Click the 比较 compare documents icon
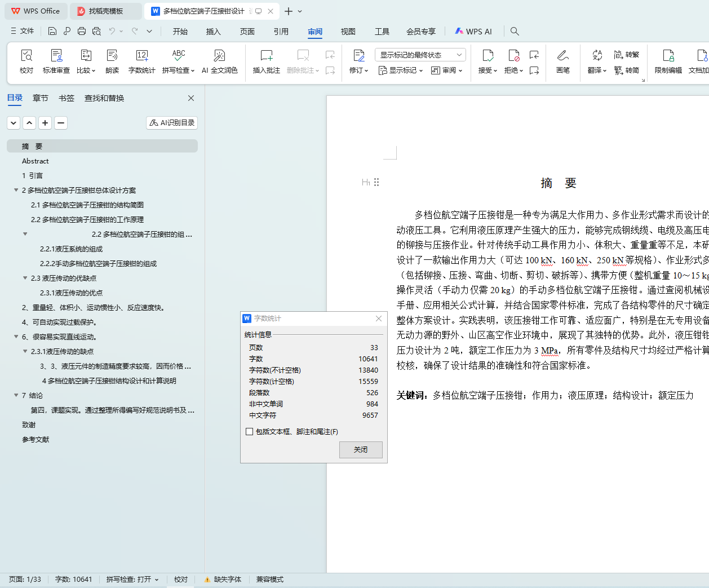The height and width of the screenshot is (588, 709). click(86, 55)
